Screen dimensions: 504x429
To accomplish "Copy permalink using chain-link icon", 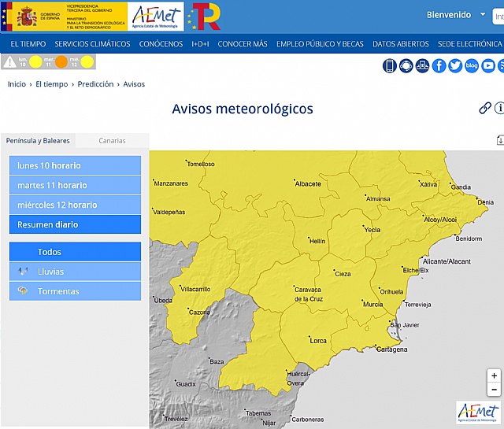I will coord(485,109).
